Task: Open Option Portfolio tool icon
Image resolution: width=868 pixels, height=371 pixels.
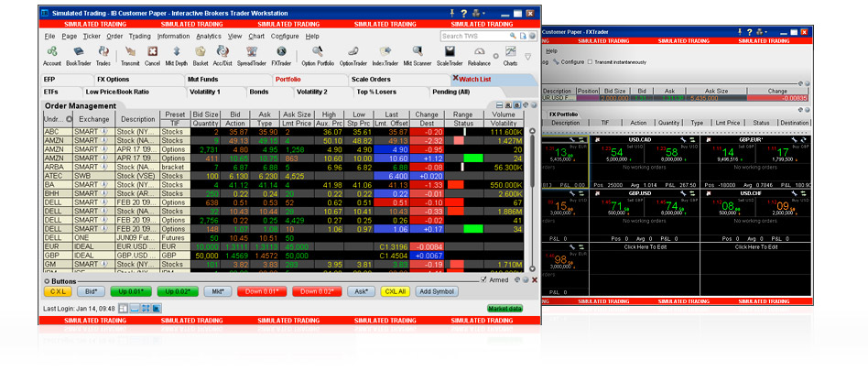Action: pyautogui.click(x=318, y=51)
